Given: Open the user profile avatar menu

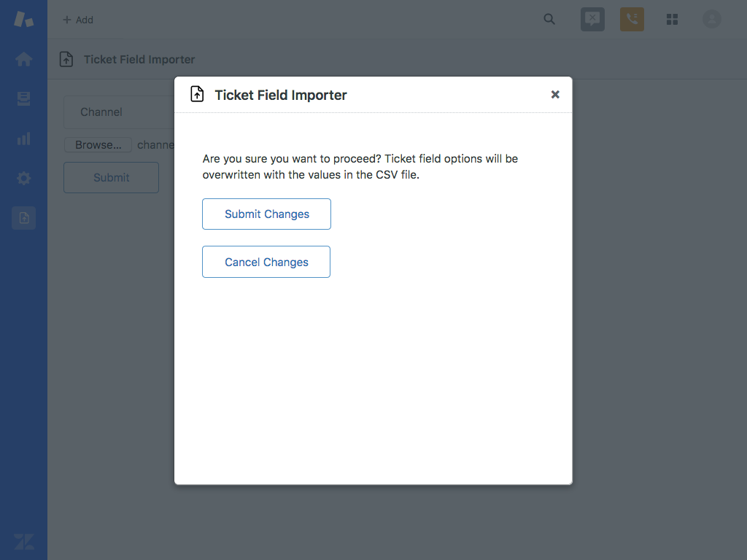Looking at the screenshot, I should pyautogui.click(x=711, y=19).
